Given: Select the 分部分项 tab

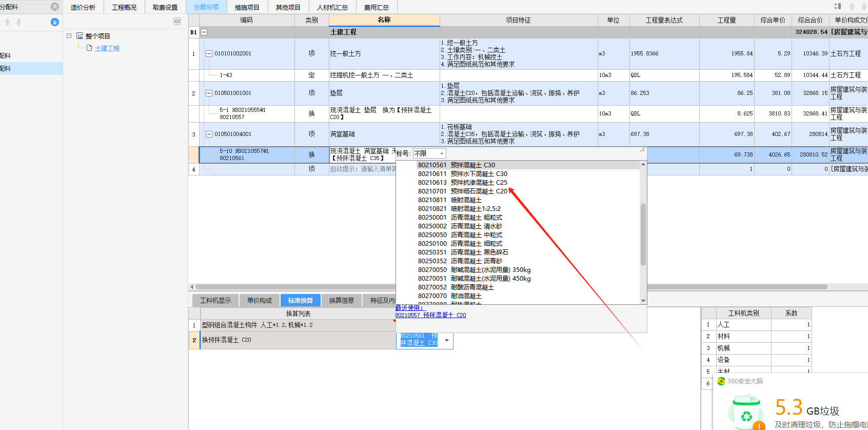Looking at the screenshot, I should point(206,7).
